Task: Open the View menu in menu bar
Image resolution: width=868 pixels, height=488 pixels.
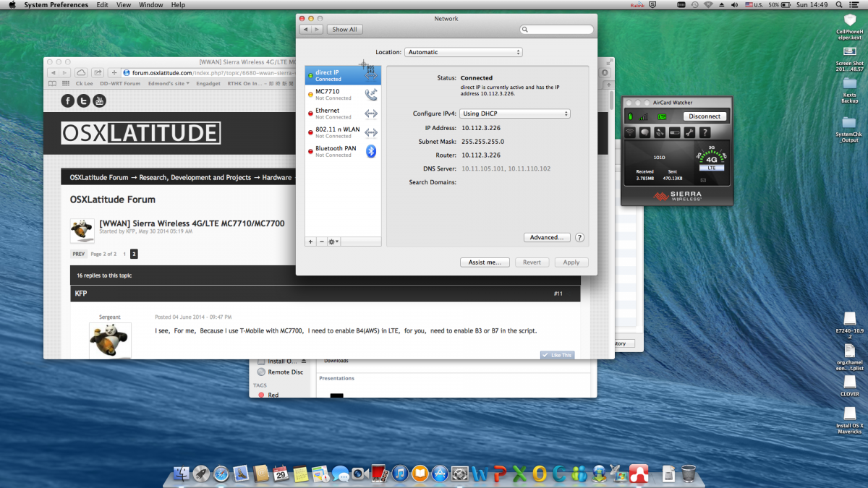Action: 124,5
